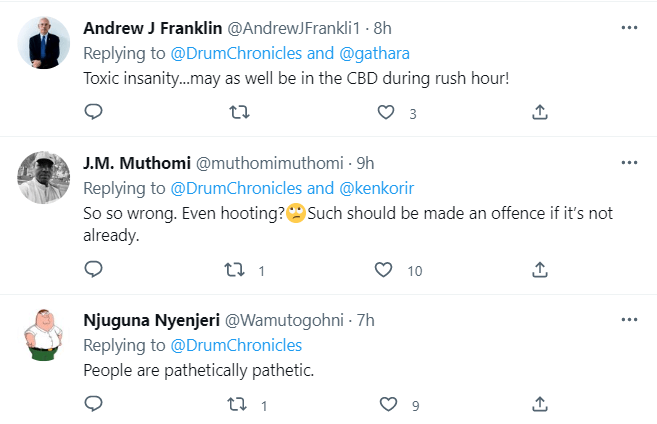657x424 pixels.
Task: Click Njuguna Nyenjeri's cartoon avatar
Action: 45,337
